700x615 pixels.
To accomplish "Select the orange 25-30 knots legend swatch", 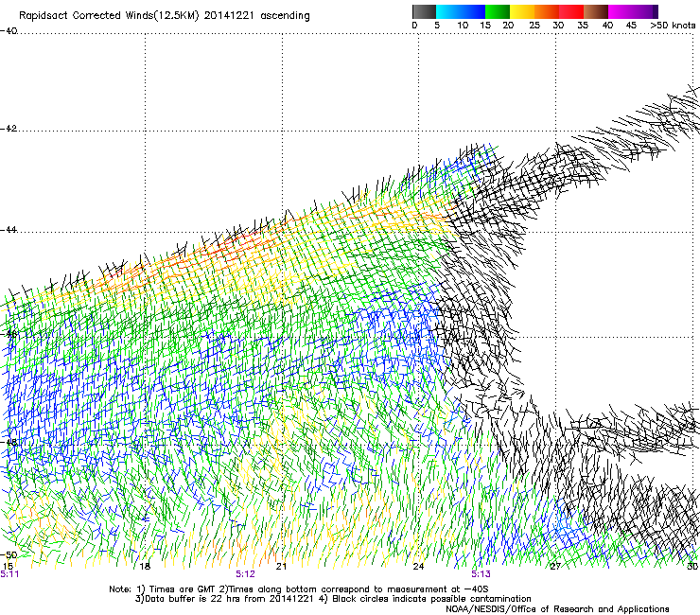I will coord(547,11).
